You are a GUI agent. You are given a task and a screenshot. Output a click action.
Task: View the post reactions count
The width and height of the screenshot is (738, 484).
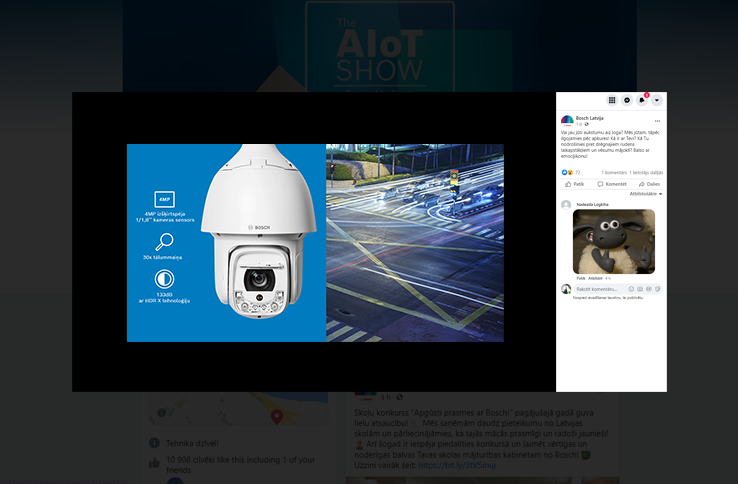click(x=571, y=172)
